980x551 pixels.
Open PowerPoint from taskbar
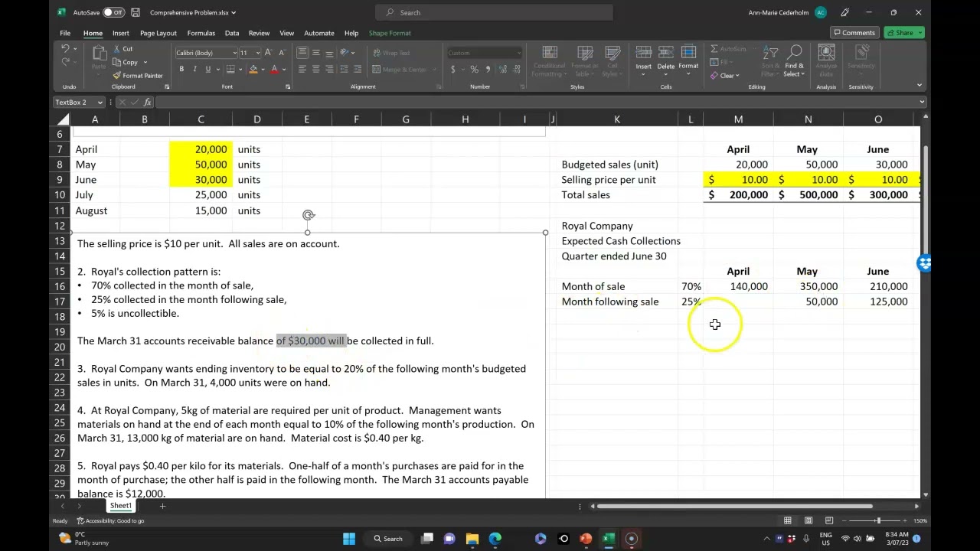(586, 539)
